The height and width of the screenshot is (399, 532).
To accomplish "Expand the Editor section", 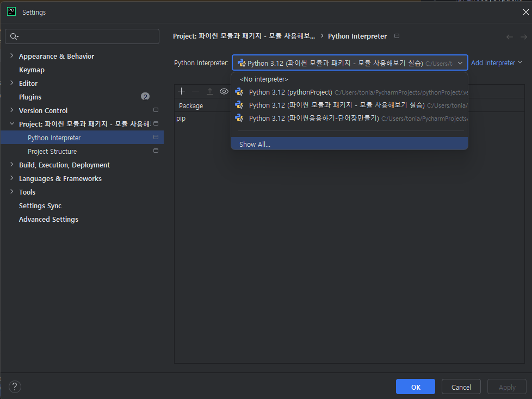I will 12,83.
